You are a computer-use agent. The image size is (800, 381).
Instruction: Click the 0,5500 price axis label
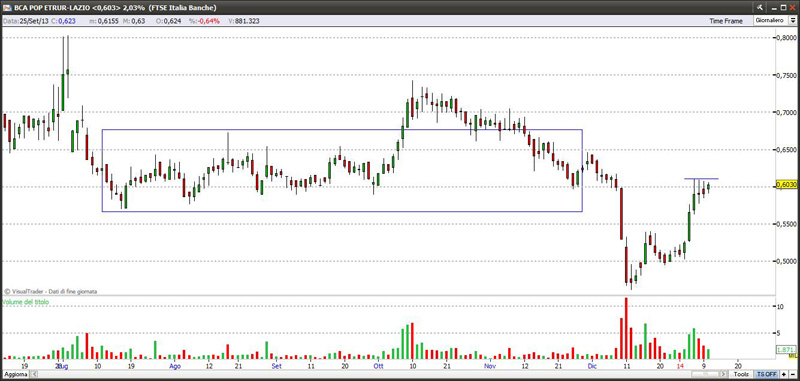coord(785,224)
